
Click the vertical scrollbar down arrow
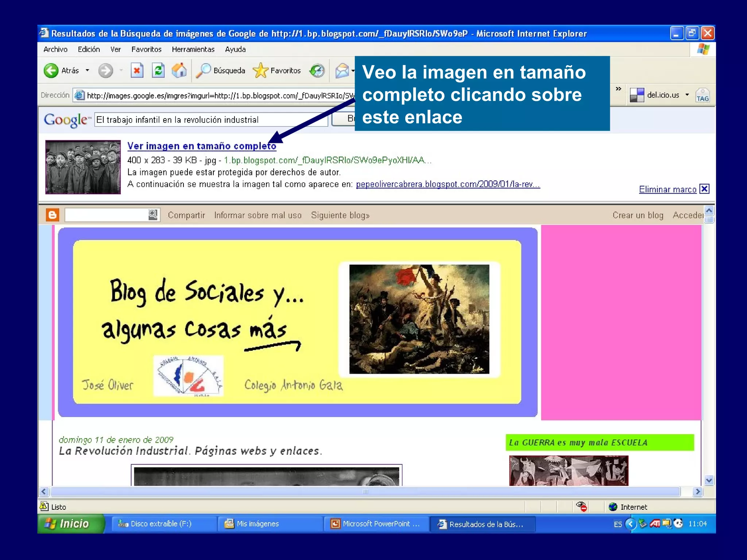pos(709,480)
